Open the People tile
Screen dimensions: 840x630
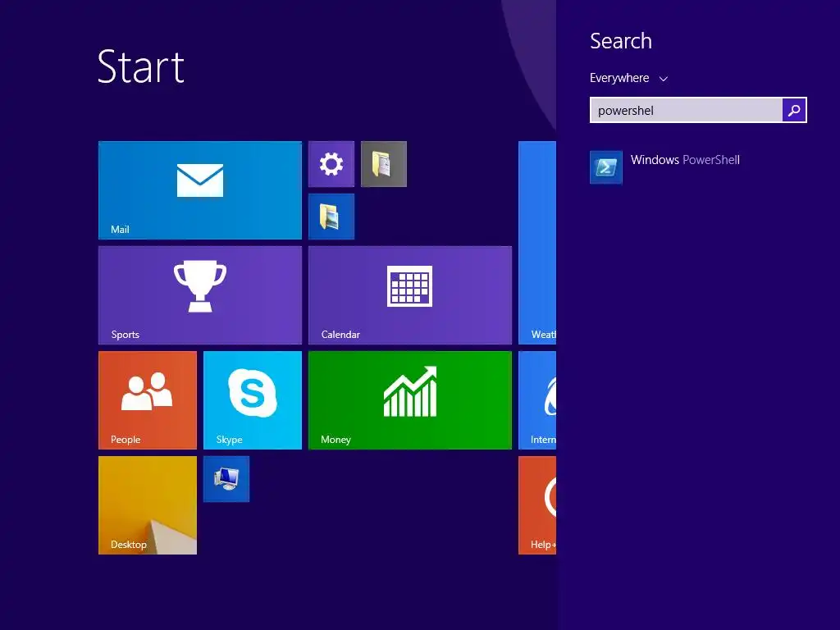tap(148, 400)
